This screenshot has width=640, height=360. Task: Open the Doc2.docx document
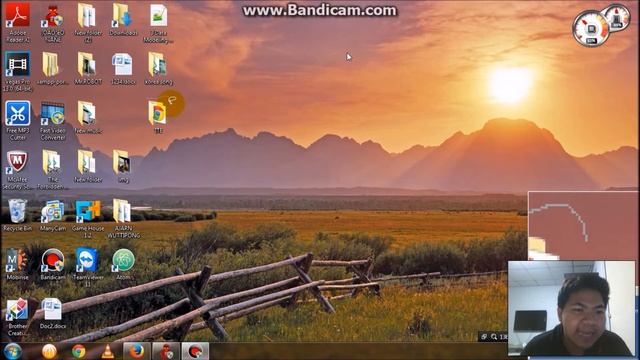click(x=53, y=313)
